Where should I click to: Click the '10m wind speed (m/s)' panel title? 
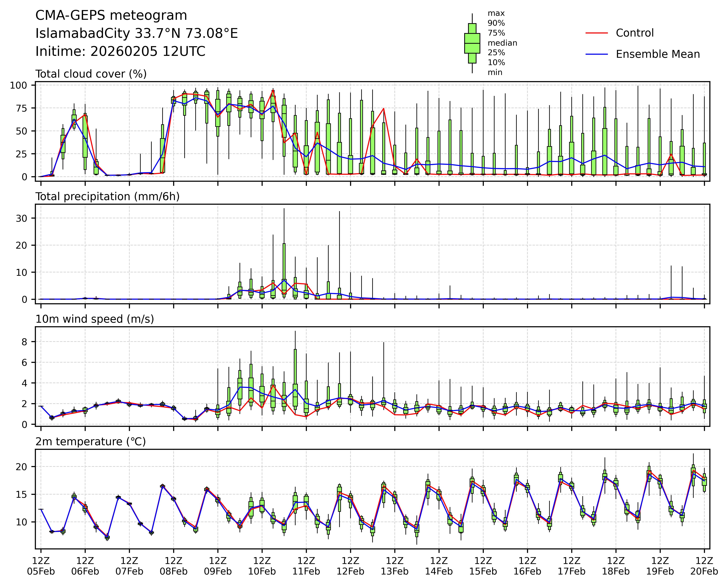pos(95,319)
